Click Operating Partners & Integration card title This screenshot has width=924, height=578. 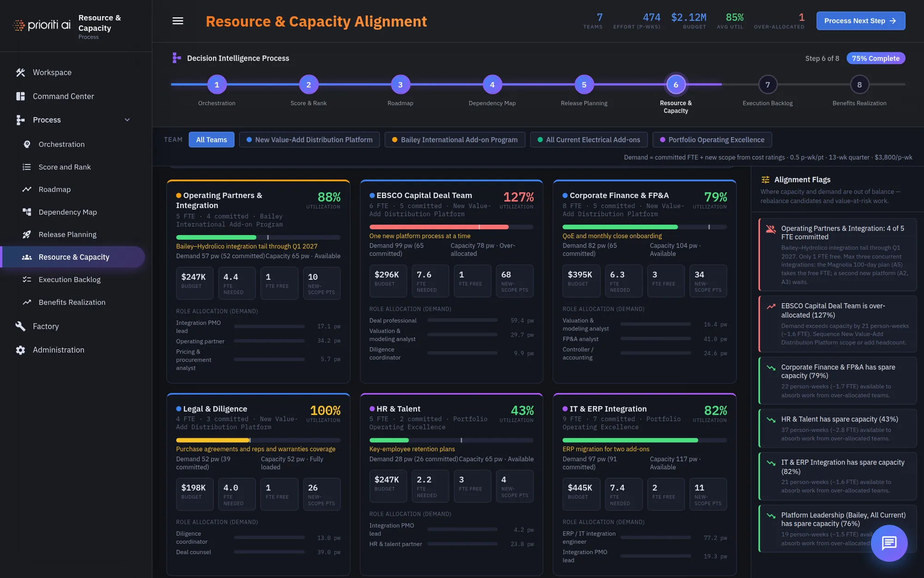coord(219,200)
